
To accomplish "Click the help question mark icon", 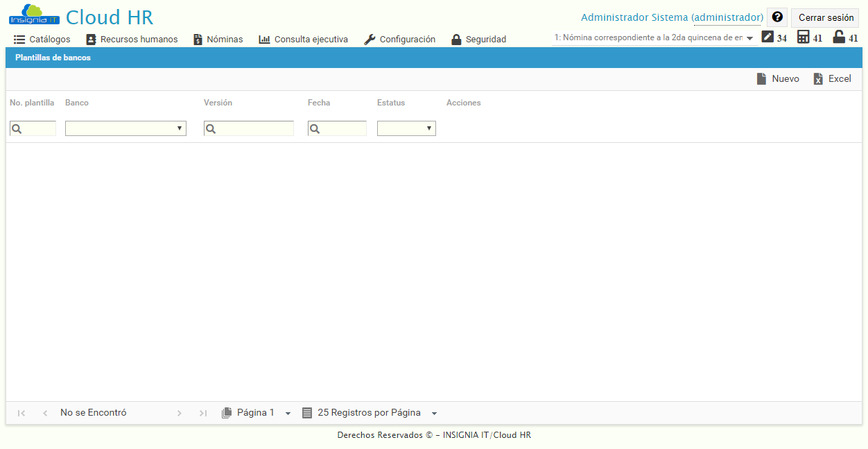I will (x=776, y=17).
